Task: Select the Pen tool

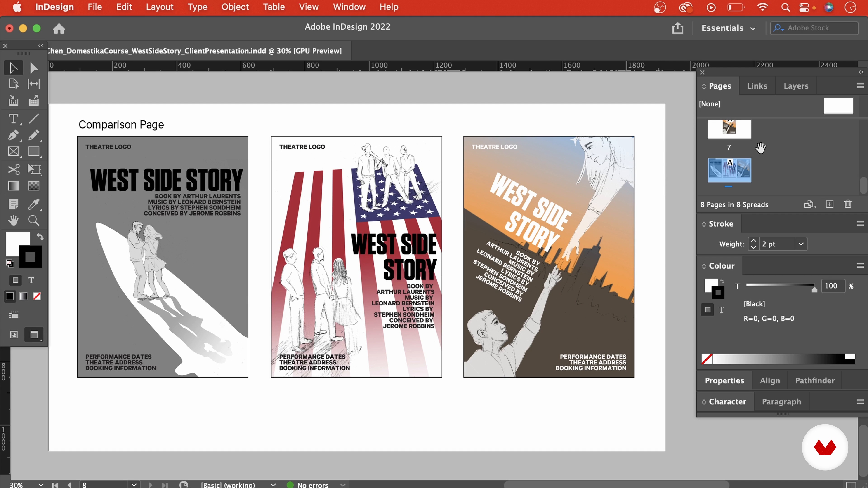Action: 14,135
